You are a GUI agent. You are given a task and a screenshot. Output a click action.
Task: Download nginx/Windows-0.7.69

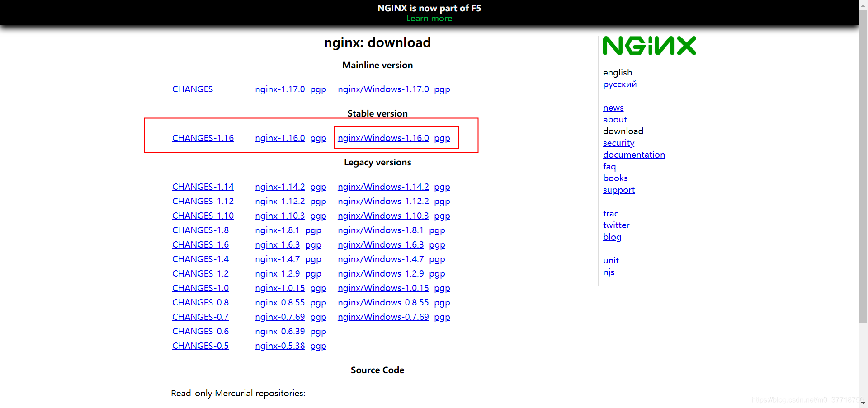(x=383, y=317)
